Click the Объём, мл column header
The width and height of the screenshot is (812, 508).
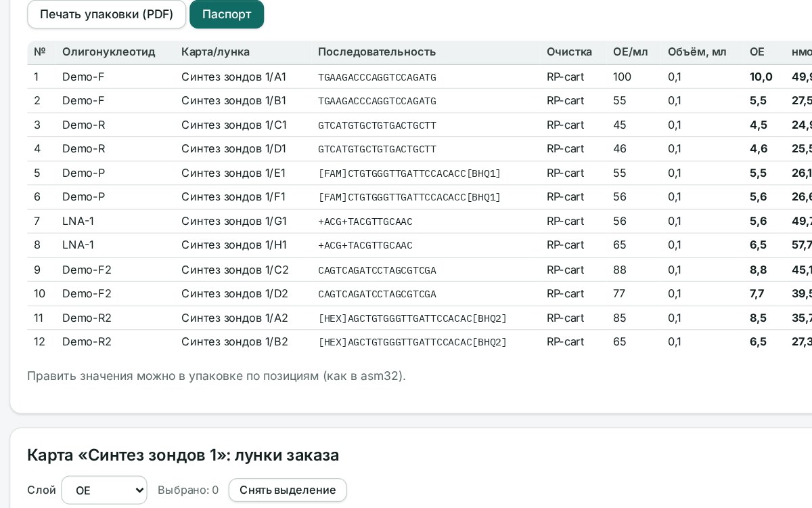697,52
